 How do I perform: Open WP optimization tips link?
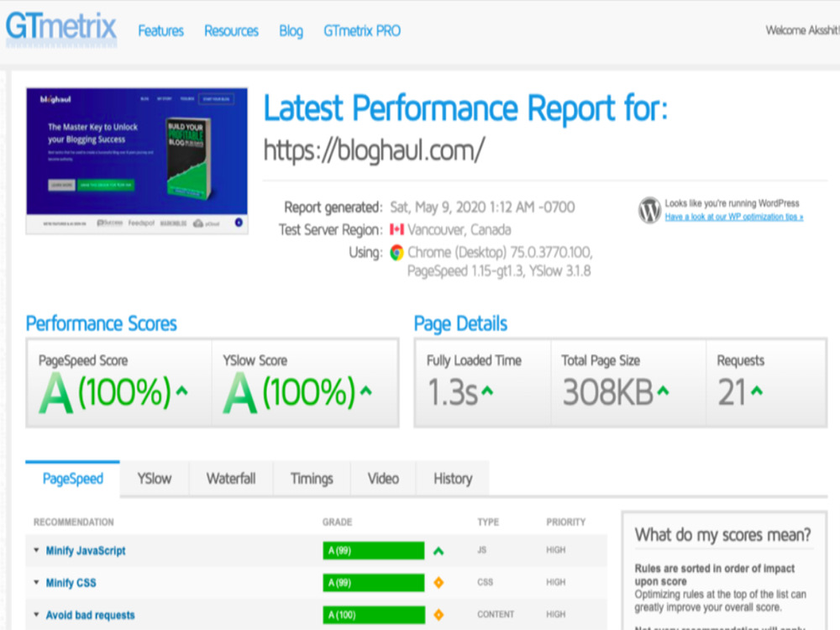click(x=734, y=217)
